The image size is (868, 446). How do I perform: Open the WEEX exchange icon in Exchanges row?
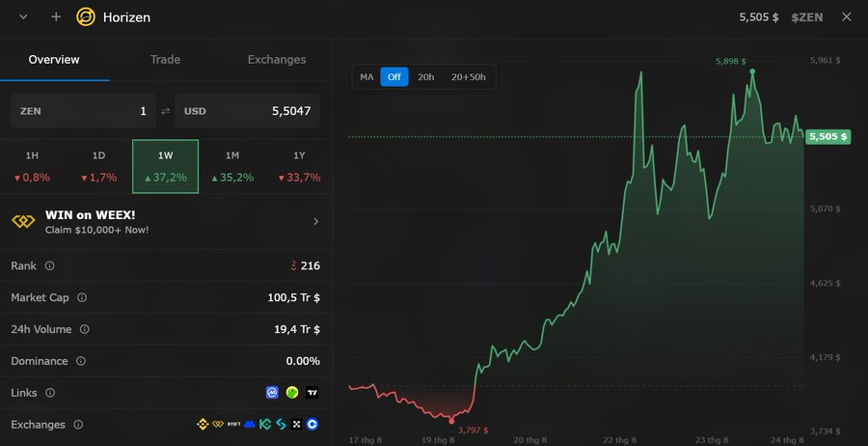click(218, 425)
